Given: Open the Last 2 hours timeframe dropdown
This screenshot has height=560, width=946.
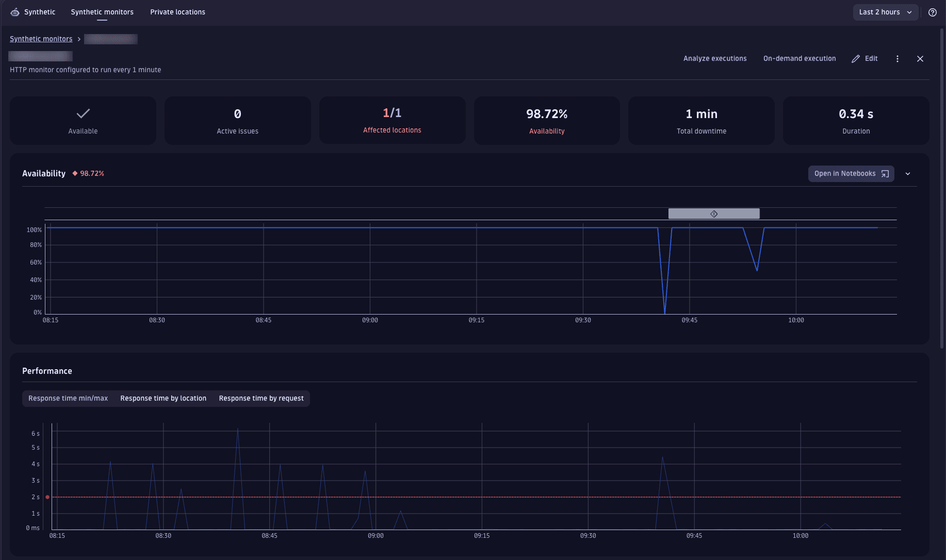Looking at the screenshot, I should pyautogui.click(x=886, y=12).
